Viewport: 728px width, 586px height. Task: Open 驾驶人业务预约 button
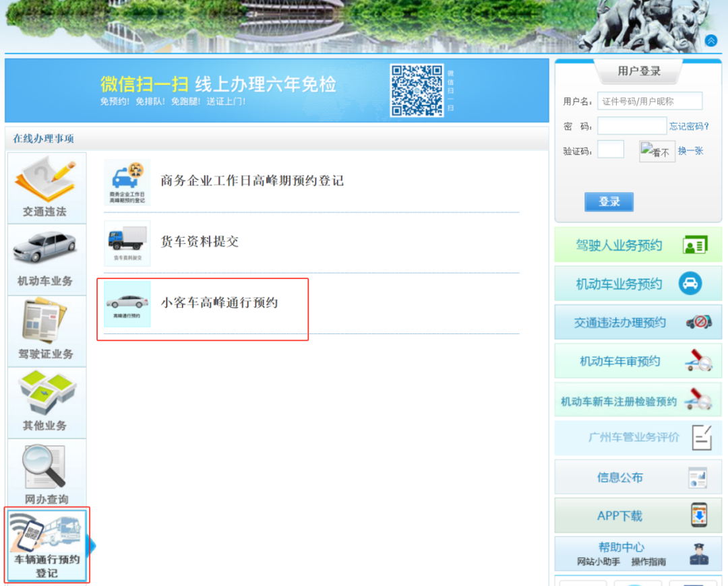[x=638, y=245]
